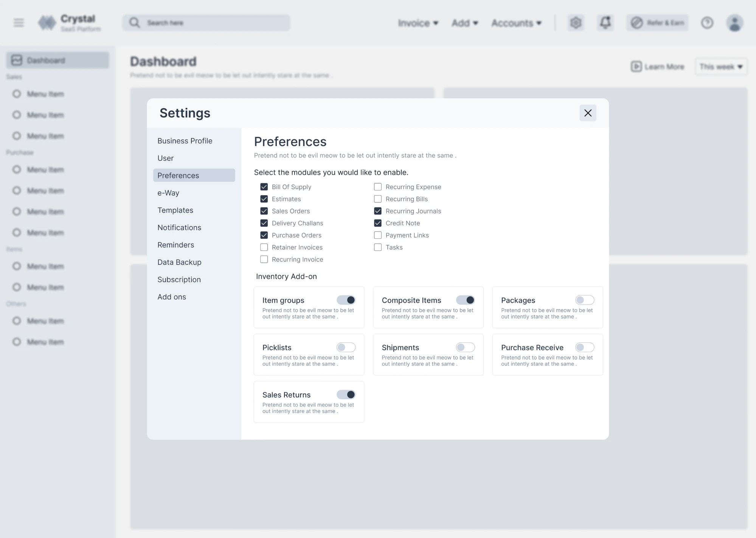This screenshot has width=756, height=538.
Task: Uncheck the Sales Orders module
Action: 264,211
